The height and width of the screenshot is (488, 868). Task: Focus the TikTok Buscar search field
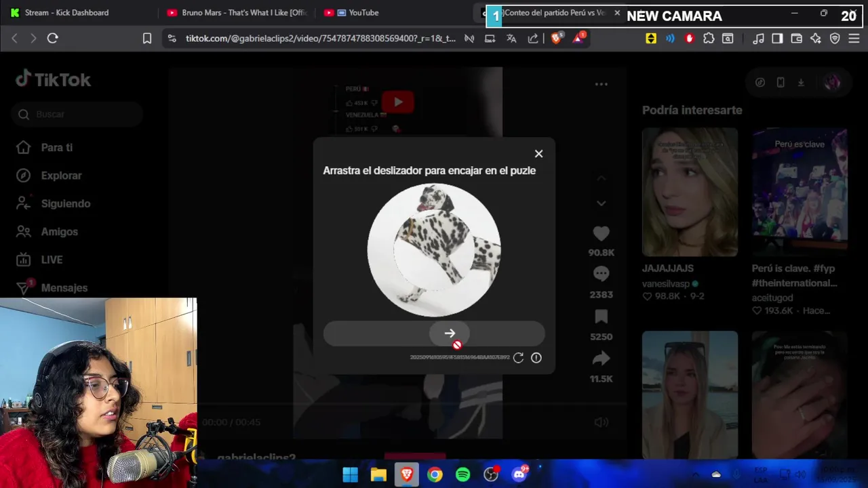(x=77, y=115)
